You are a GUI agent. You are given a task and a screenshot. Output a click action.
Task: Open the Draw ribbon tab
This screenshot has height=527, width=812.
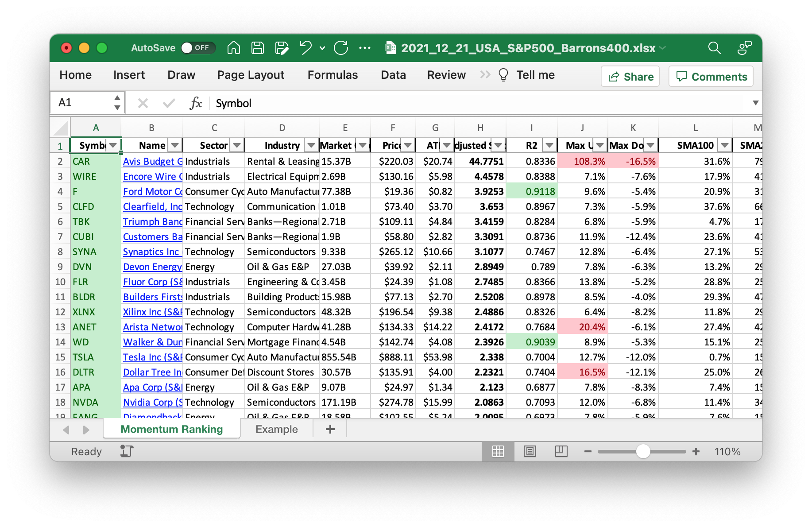pos(182,75)
